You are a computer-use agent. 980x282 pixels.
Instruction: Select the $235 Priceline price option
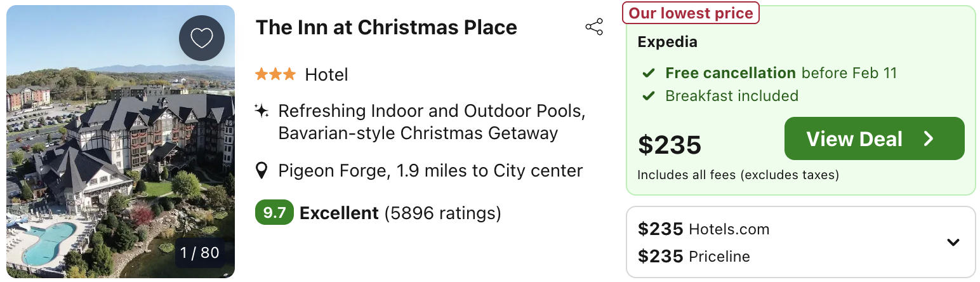694,257
